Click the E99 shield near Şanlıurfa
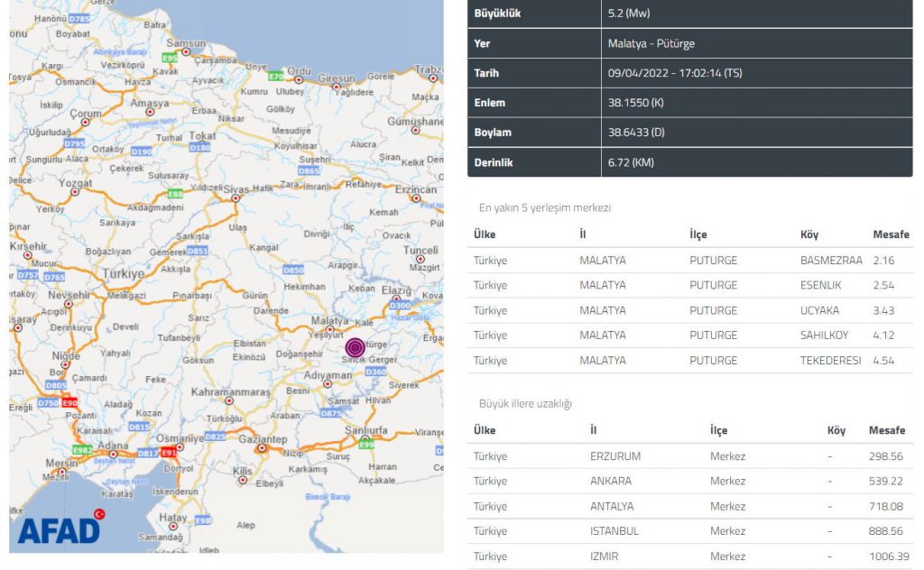Screen dimensions: 924x570 (365, 445)
